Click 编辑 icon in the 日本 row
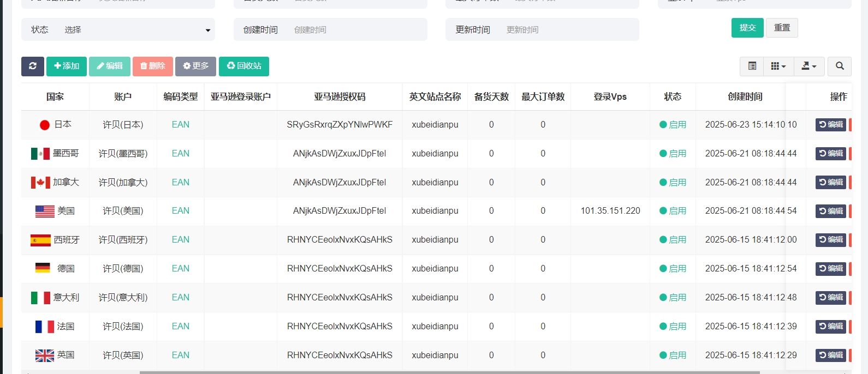The image size is (868, 374). tap(830, 125)
